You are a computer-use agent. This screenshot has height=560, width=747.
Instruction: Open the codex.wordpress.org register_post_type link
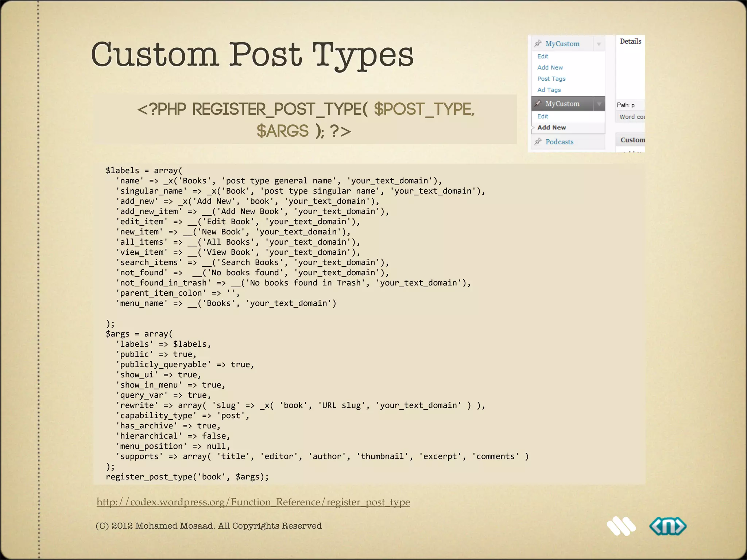253,502
